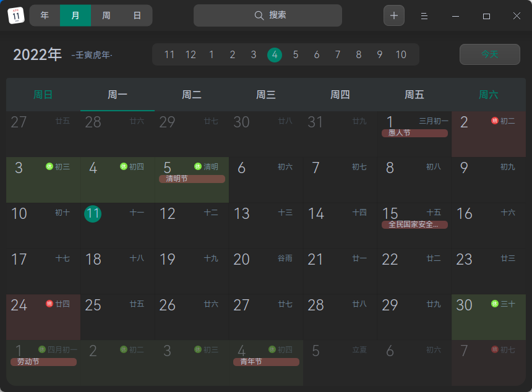Click the 愚人节 festival label
Viewport: 532px width, 392px height.
414,133
